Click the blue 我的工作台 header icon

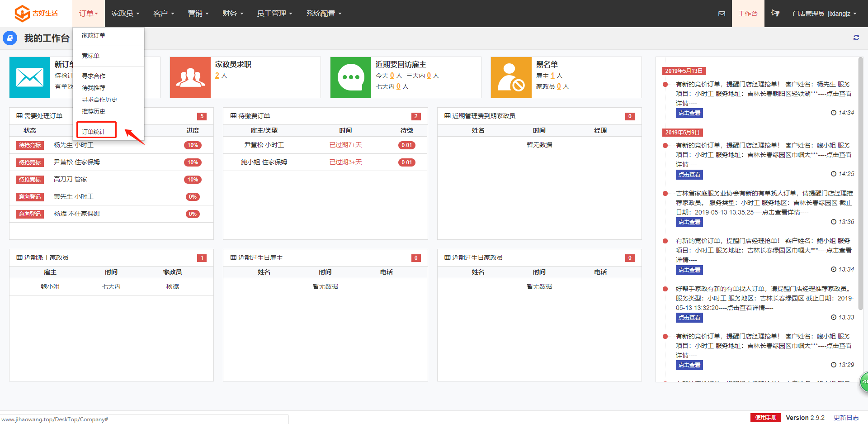point(10,38)
